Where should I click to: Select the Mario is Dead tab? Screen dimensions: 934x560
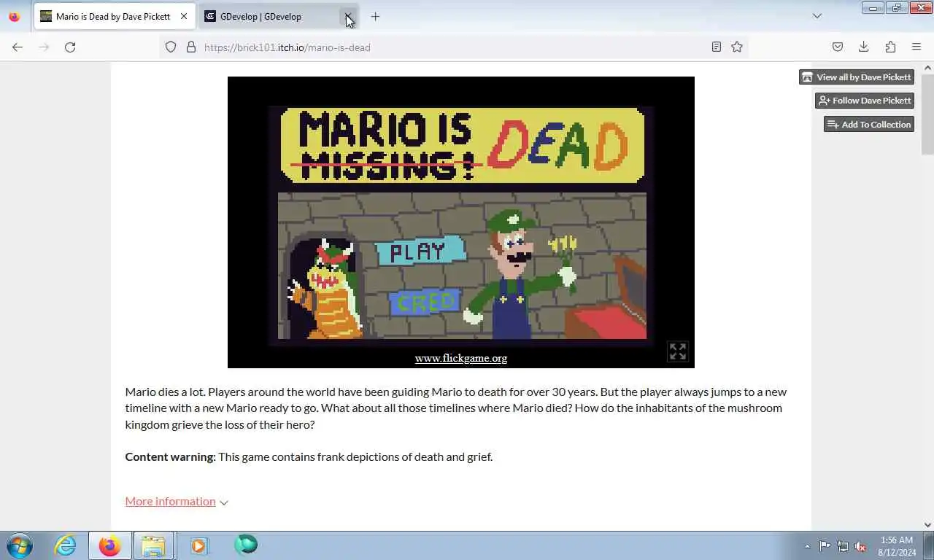114,16
